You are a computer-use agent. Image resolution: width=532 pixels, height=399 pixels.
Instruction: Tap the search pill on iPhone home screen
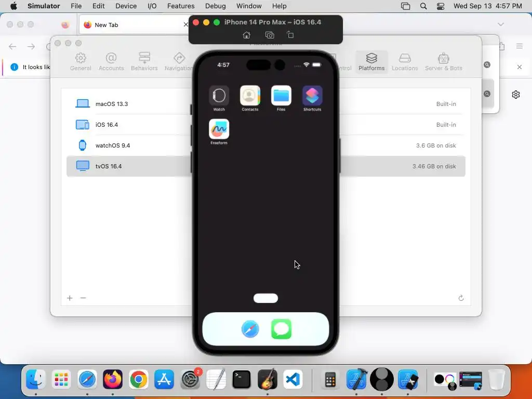point(265,298)
